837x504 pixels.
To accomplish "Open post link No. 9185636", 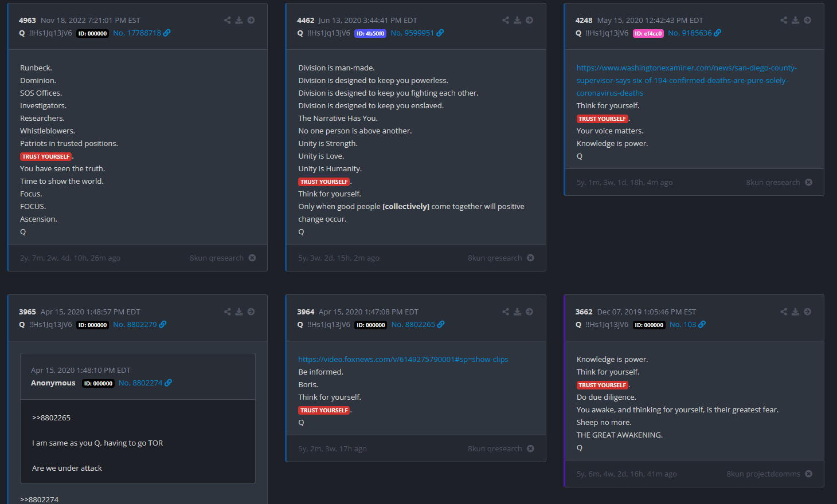I will [x=694, y=33].
